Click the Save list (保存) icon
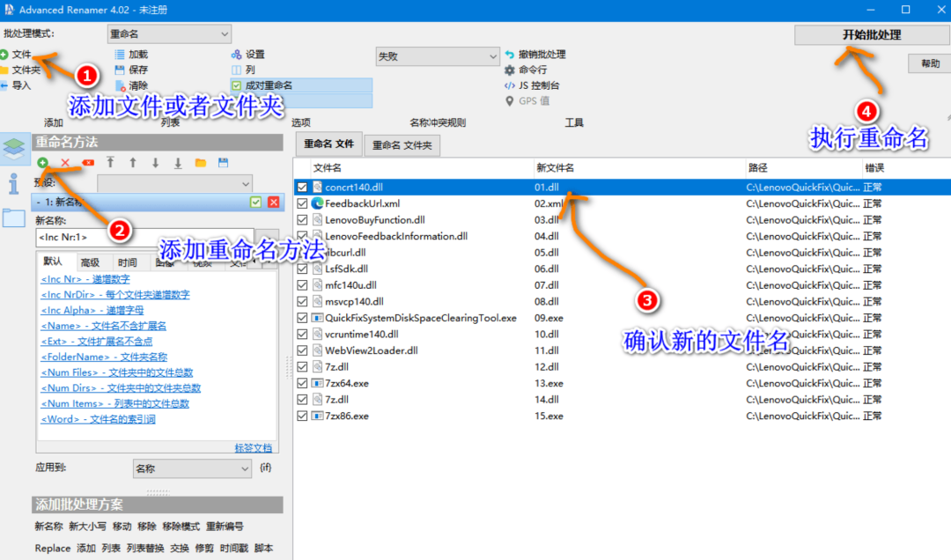This screenshot has height=560, width=951. 120,70
